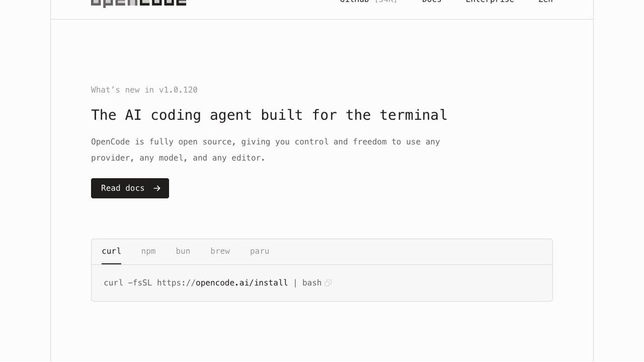Show the curl install command tab
Image resolution: width=644 pixels, height=362 pixels.
tap(111, 251)
